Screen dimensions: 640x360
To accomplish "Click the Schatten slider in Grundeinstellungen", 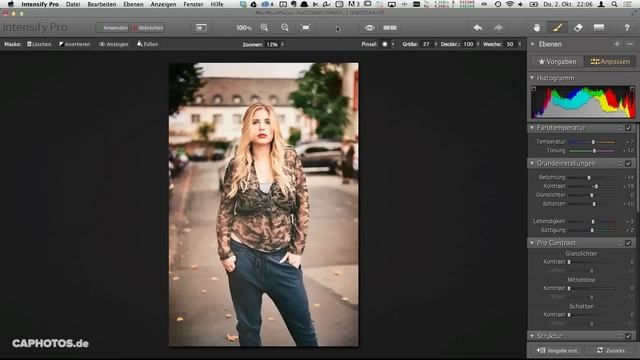I will [592, 204].
